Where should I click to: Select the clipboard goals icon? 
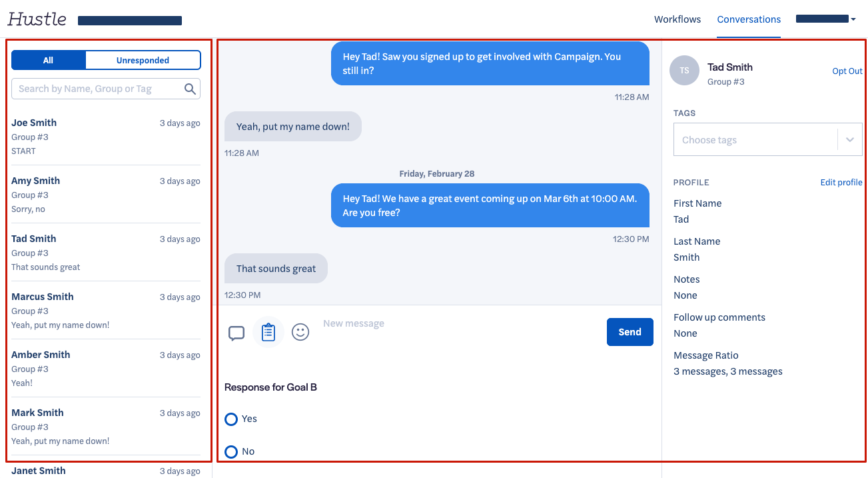[x=268, y=332]
